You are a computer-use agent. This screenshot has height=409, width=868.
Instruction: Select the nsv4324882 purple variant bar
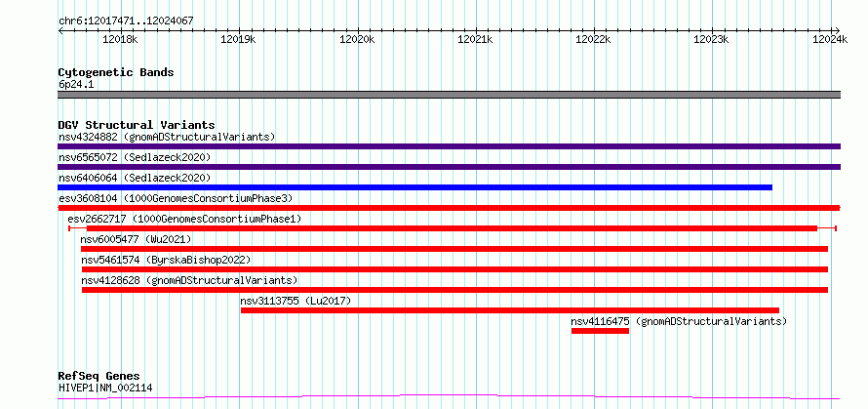[449, 146]
